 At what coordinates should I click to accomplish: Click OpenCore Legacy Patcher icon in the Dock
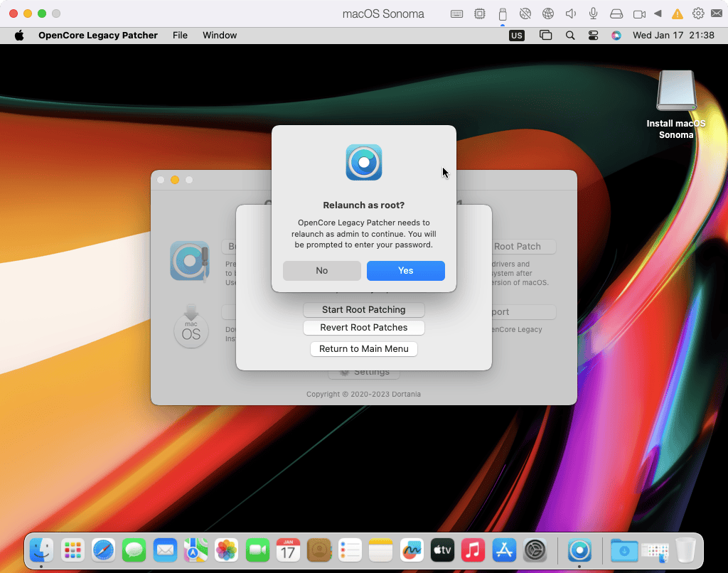579,550
